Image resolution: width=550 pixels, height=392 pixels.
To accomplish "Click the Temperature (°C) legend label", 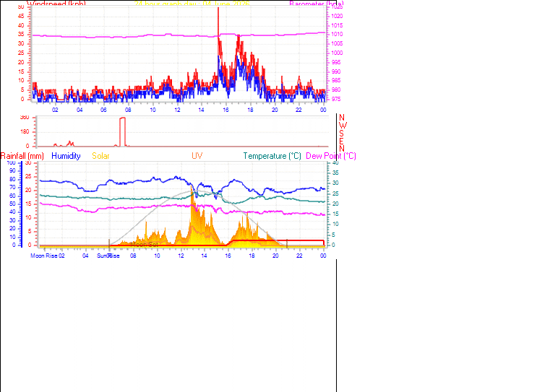I will [272, 156].
